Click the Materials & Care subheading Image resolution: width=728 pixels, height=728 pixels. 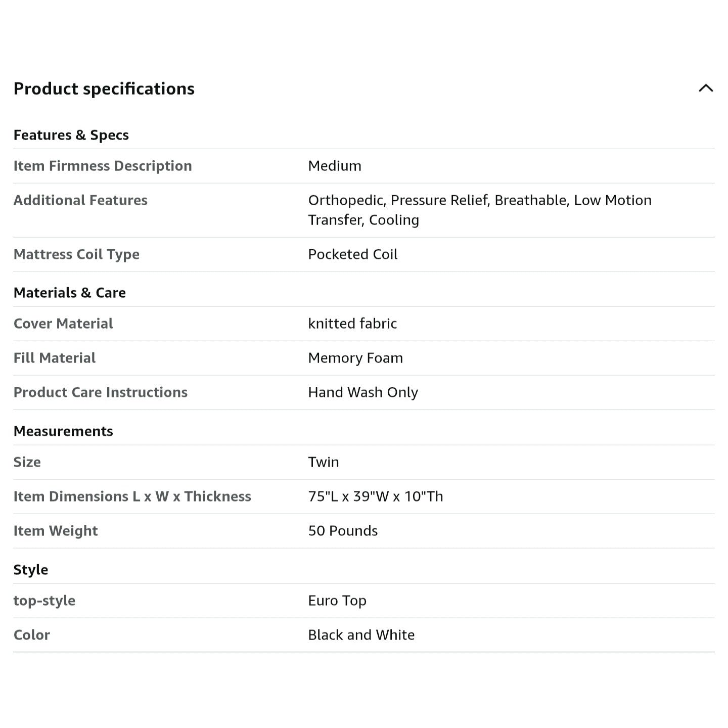[x=69, y=293]
